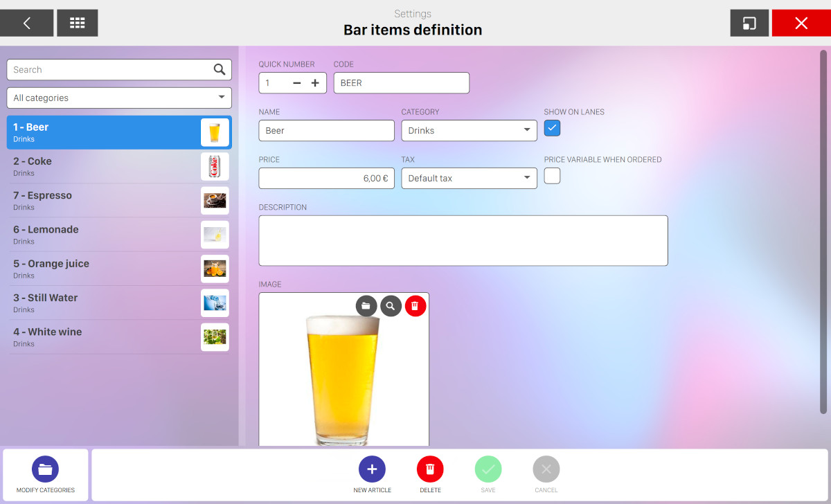Image resolution: width=831 pixels, height=504 pixels.
Task: Click the back arrow button
Action: pos(26,23)
